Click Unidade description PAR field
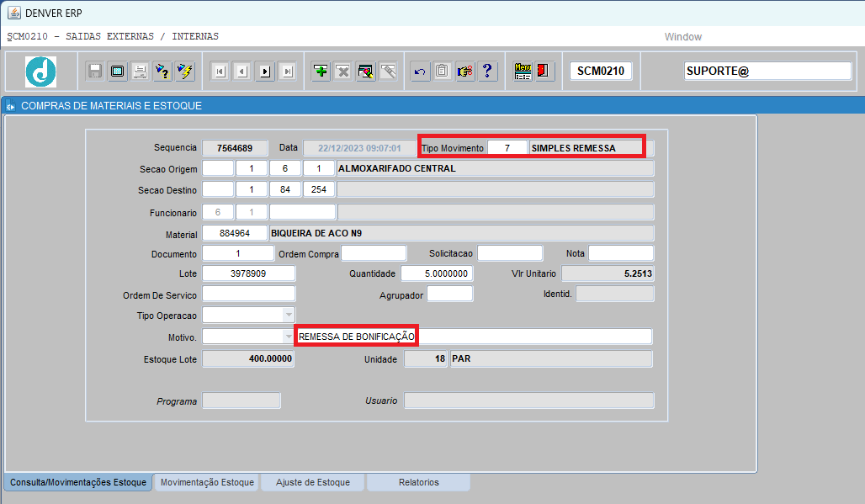The height and width of the screenshot is (504, 865). (551, 358)
